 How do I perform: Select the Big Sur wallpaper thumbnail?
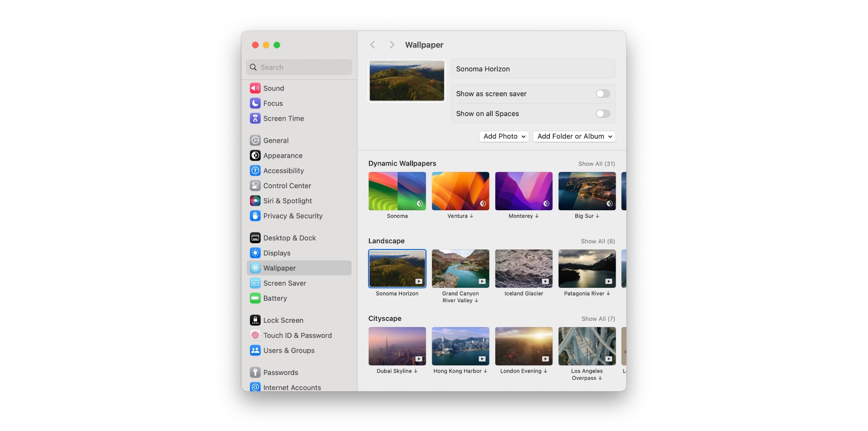point(587,191)
